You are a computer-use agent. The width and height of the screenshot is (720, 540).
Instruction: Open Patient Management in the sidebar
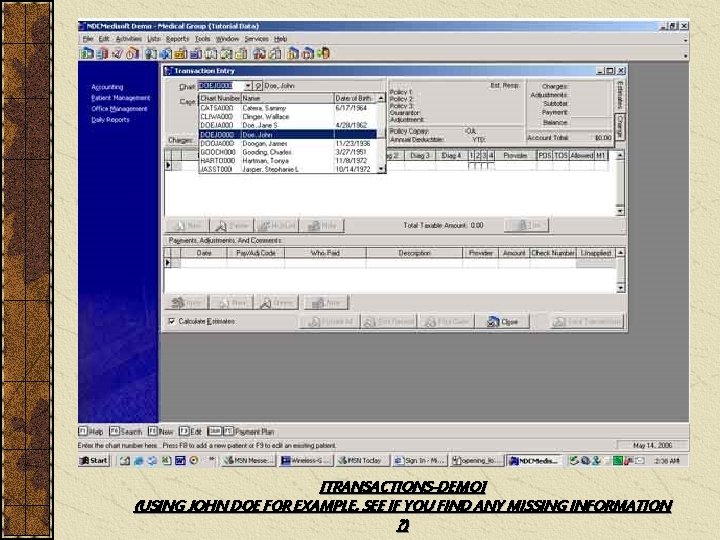121,98
